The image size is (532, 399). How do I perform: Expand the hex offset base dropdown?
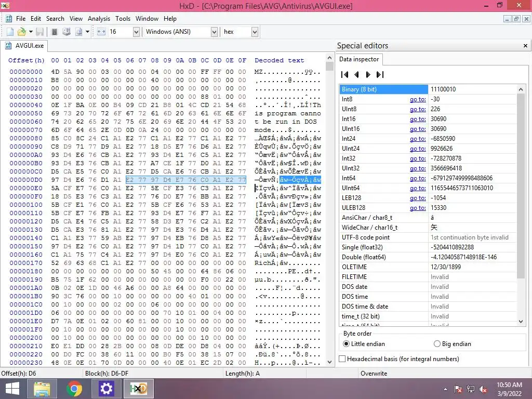(x=255, y=32)
